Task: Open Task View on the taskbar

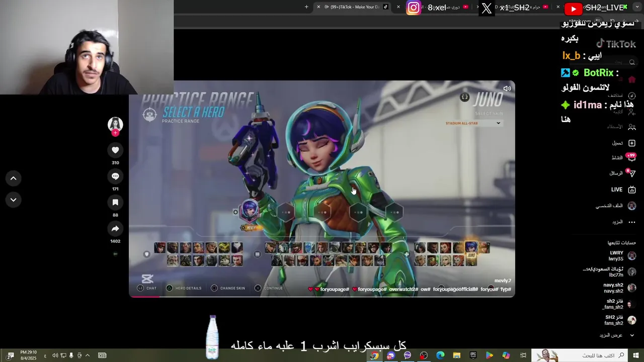Action: click(523, 355)
